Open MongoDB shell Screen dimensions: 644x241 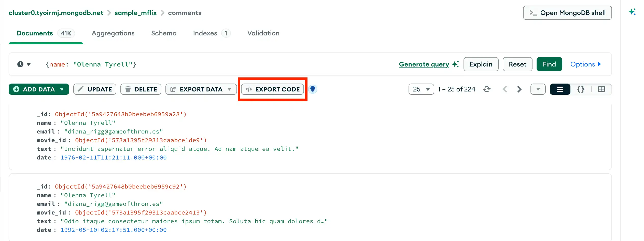click(567, 13)
